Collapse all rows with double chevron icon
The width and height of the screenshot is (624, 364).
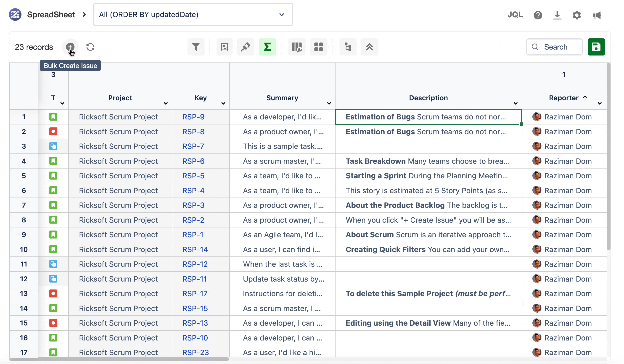coord(370,47)
